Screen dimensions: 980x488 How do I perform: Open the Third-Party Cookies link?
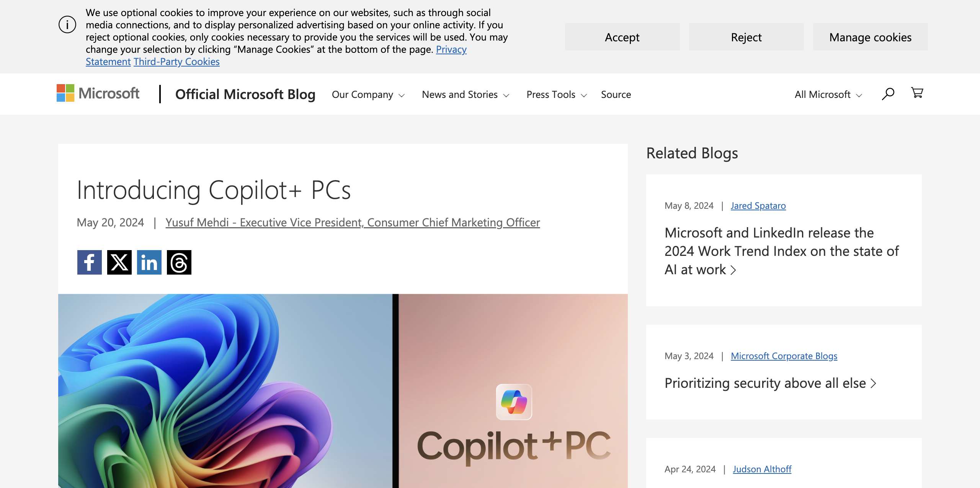(176, 62)
